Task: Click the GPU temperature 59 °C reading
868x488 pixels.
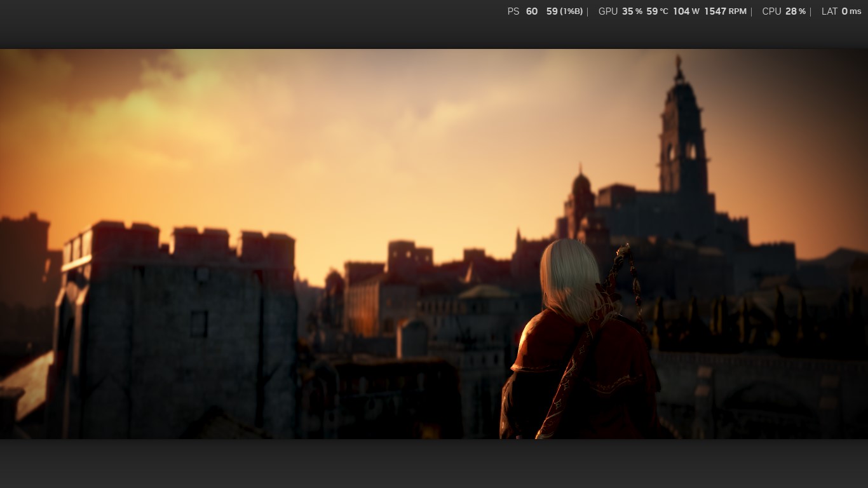Action: pyautogui.click(x=657, y=11)
